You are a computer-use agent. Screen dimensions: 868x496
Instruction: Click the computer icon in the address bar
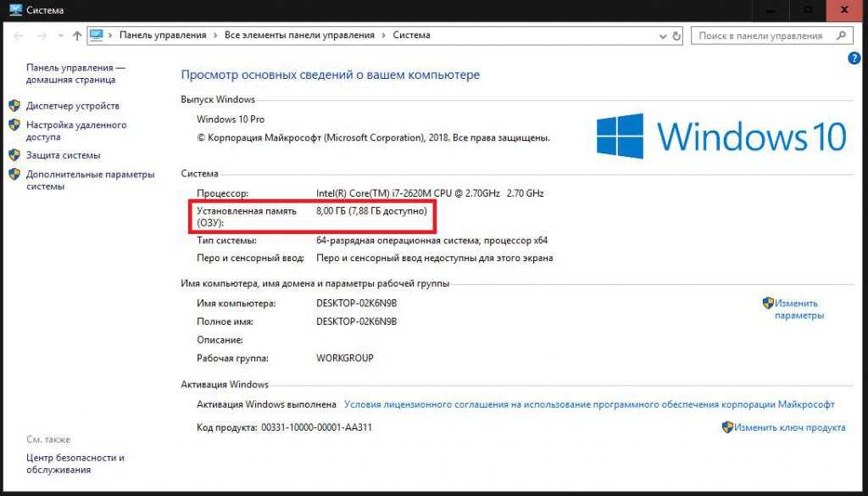click(97, 36)
